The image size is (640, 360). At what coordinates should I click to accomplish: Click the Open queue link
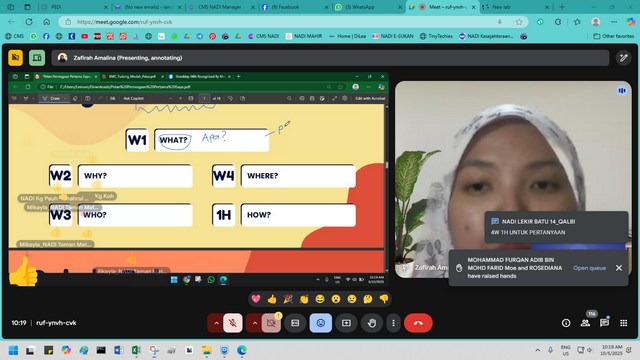coord(589,268)
